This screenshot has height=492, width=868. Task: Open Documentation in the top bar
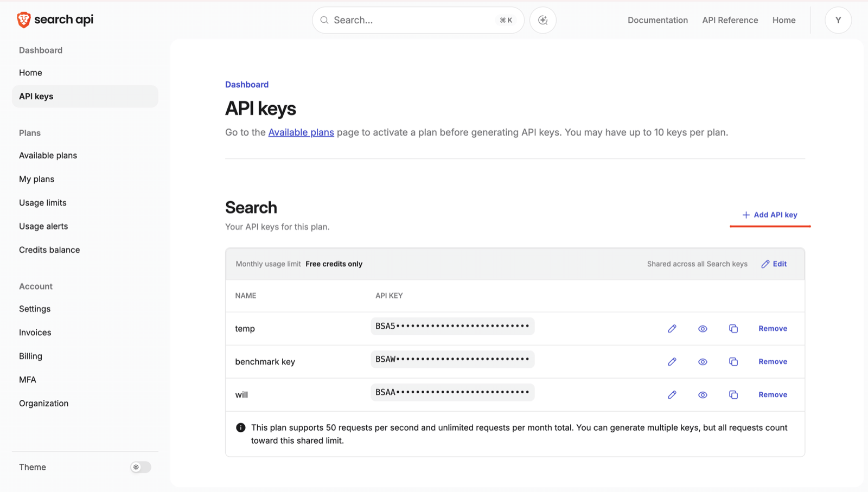[658, 20]
